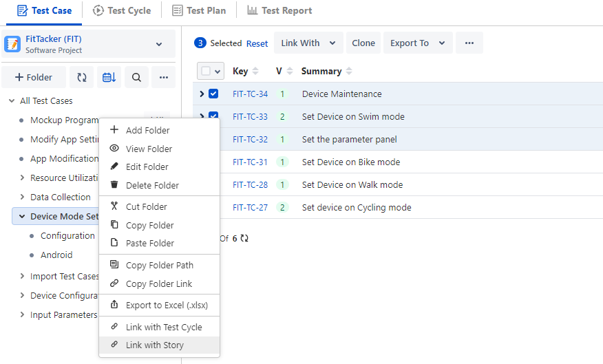Image resolution: width=603 pixels, height=364 pixels.
Task: Open the project selector dropdown arrow
Action: point(159,44)
